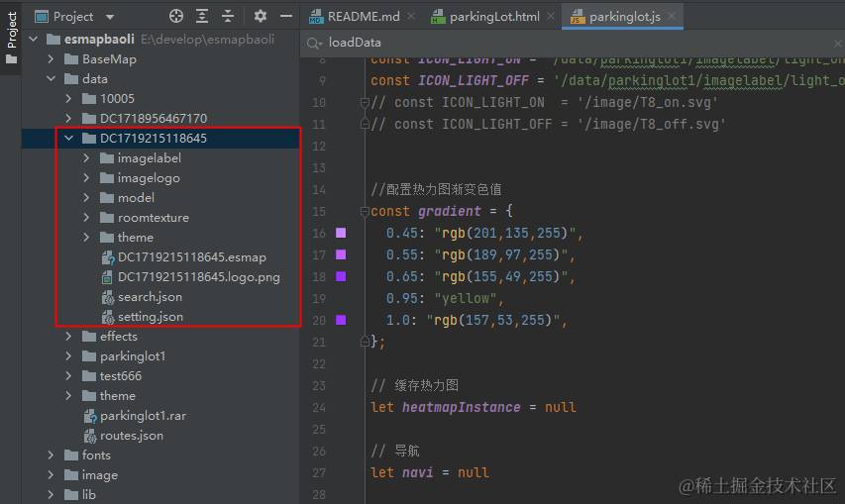Collapse the DC1719215118645 folder

coord(68,139)
